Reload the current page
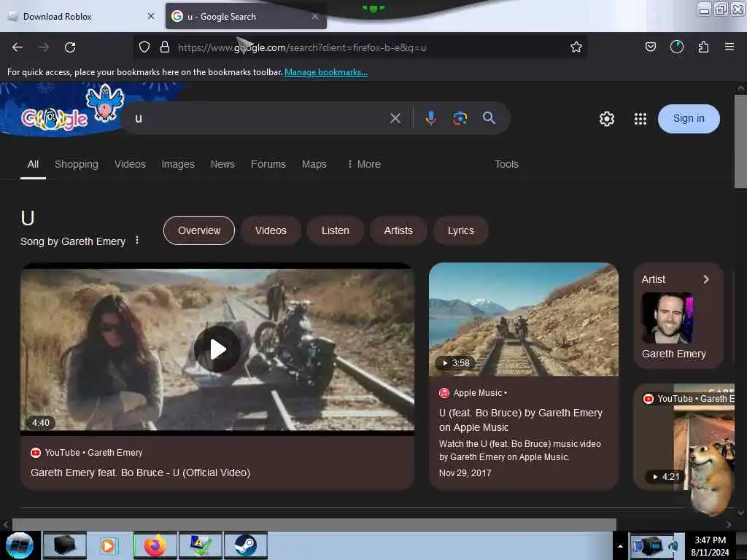This screenshot has width=747, height=560. coord(70,47)
